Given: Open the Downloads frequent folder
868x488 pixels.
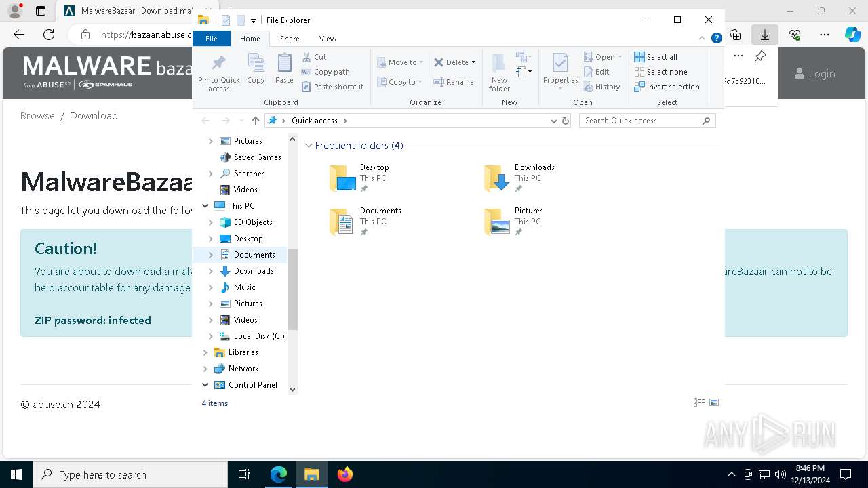Looking at the screenshot, I should tap(519, 178).
